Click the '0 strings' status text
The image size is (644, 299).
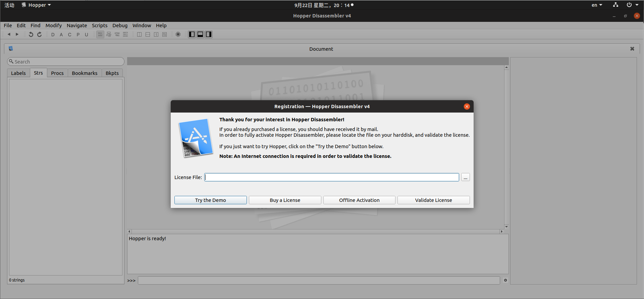click(17, 280)
